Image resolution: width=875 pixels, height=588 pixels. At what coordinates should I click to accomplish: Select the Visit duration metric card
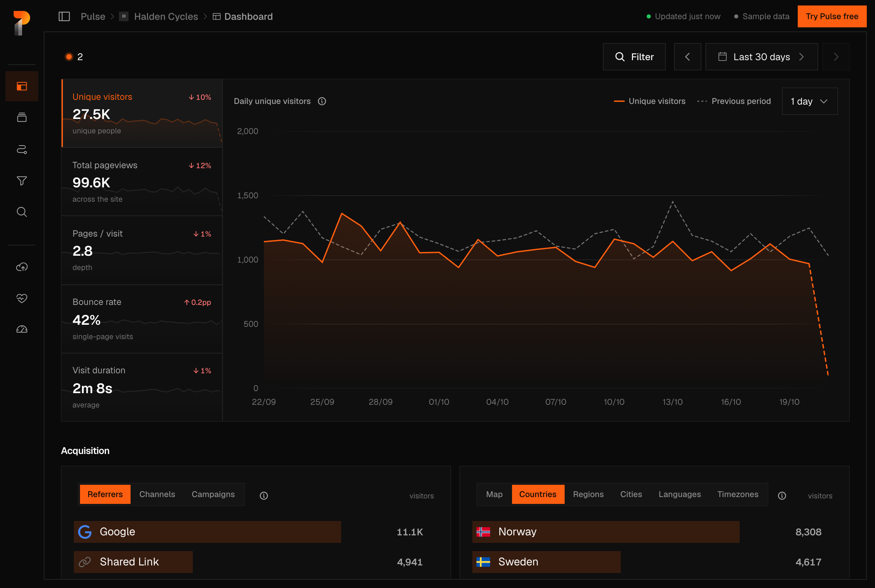pyautogui.click(x=142, y=387)
